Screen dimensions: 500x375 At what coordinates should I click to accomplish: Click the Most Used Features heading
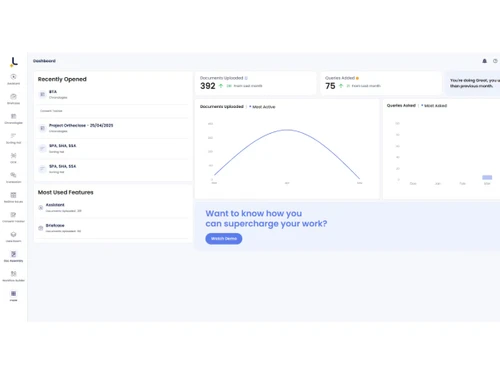click(66, 192)
